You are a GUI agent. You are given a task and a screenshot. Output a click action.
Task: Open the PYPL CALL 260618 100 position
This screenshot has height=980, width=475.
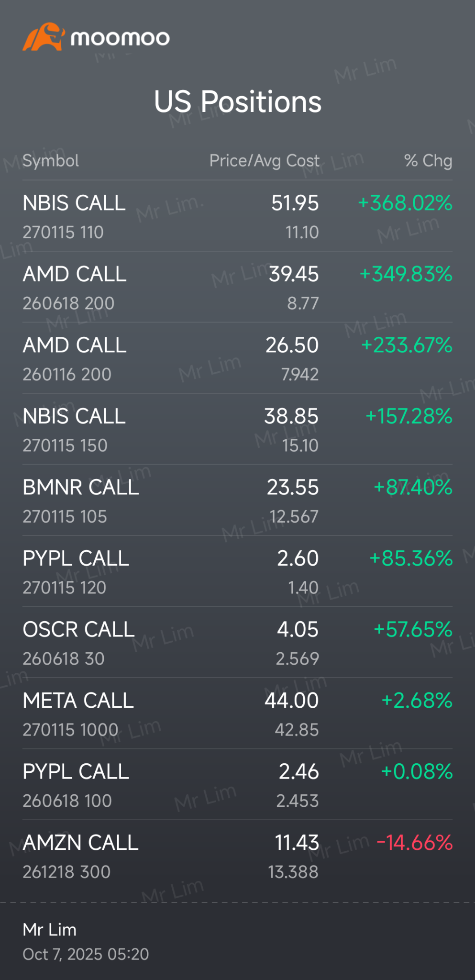[76, 785]
